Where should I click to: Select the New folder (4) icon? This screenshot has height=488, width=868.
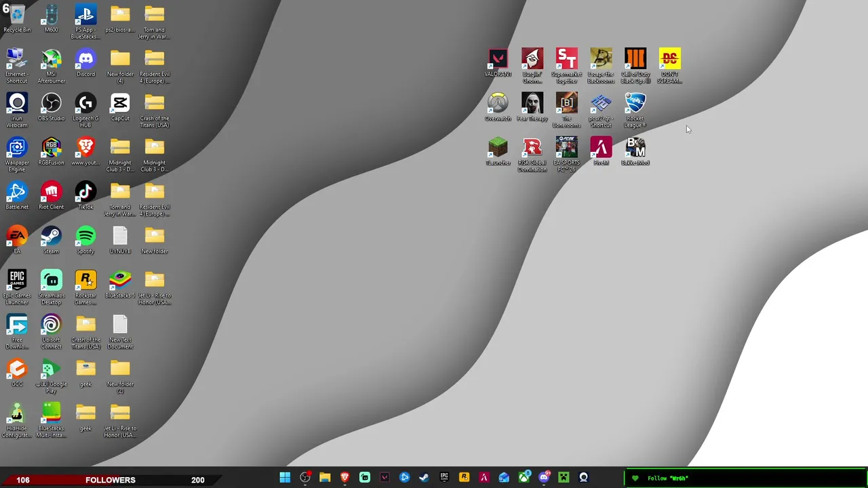click(x=120, y=66)
